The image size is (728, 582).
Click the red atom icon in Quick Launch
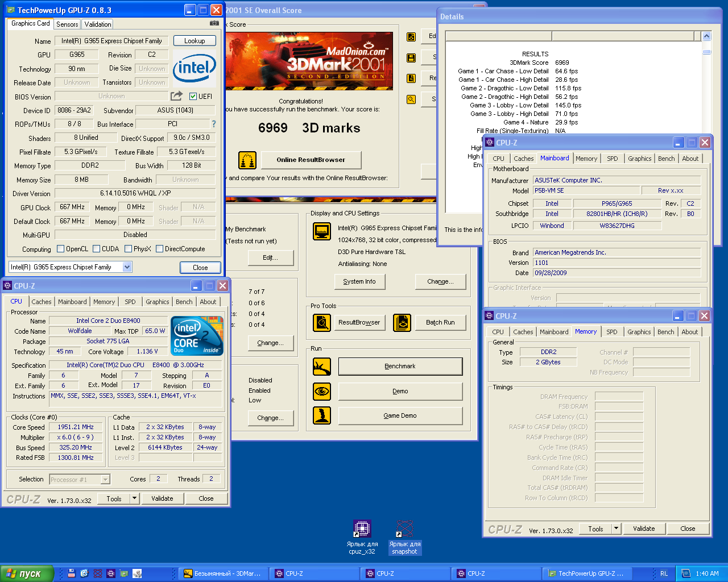(x=98, y=573)
